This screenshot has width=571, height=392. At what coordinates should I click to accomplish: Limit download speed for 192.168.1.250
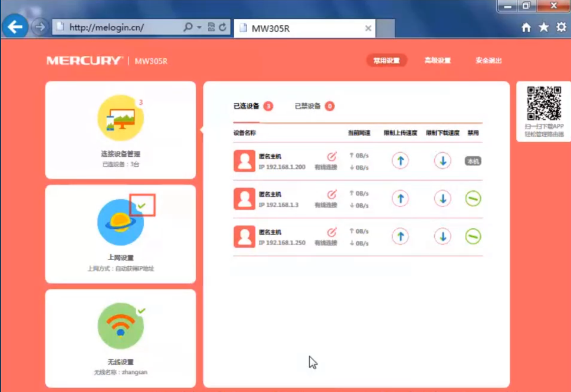442,236
